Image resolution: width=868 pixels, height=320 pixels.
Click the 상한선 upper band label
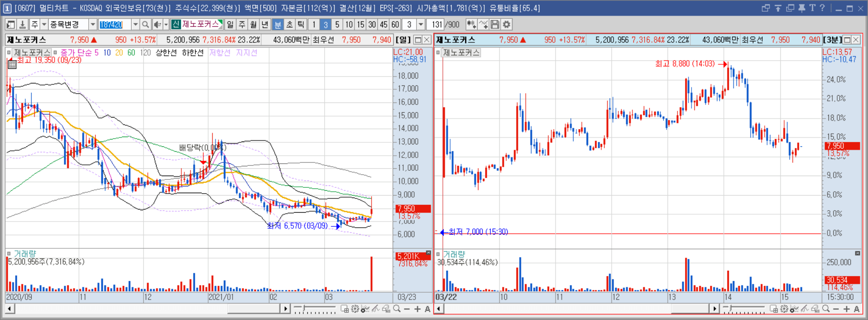pos(166,52)
